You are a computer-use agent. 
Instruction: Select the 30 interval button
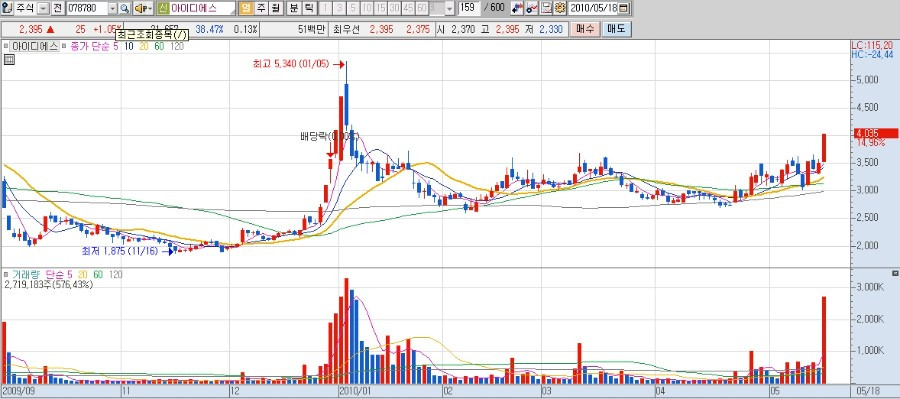pyautogui.click(x=394, y=8)
